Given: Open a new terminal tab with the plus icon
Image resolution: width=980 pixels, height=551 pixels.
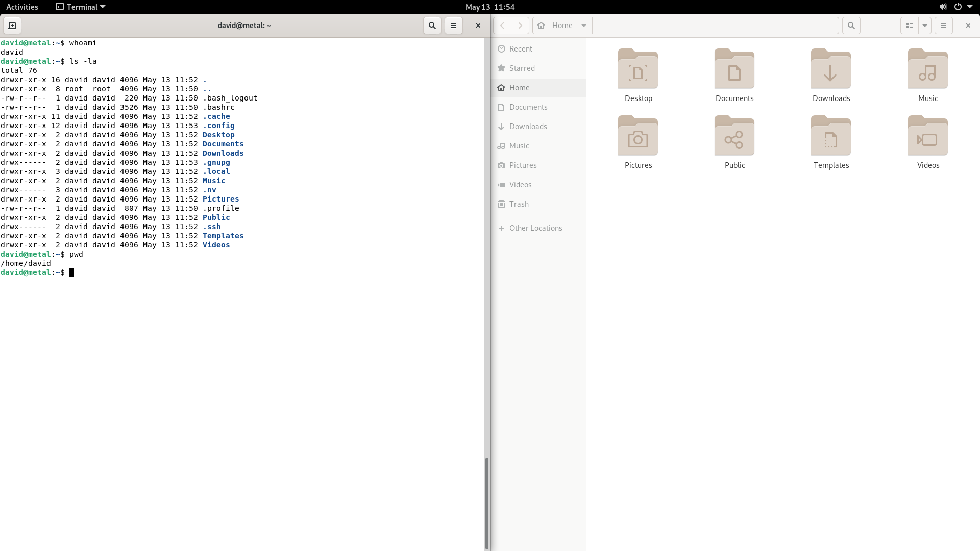Looking at the screenshot, I should pyautogui.click(x=12, y=26).
